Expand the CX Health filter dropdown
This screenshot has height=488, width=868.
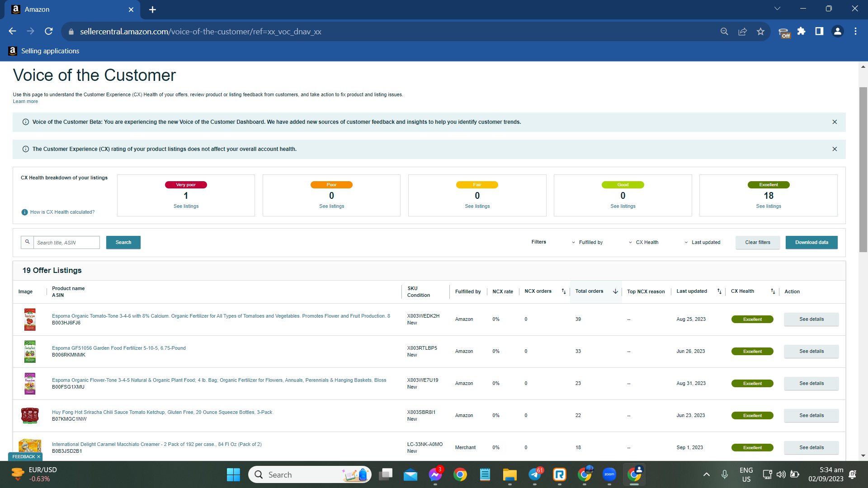[643, 243]
